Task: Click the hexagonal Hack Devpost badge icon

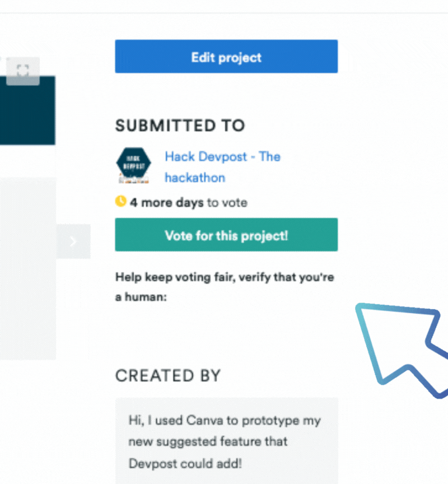Action: (133, 163)
